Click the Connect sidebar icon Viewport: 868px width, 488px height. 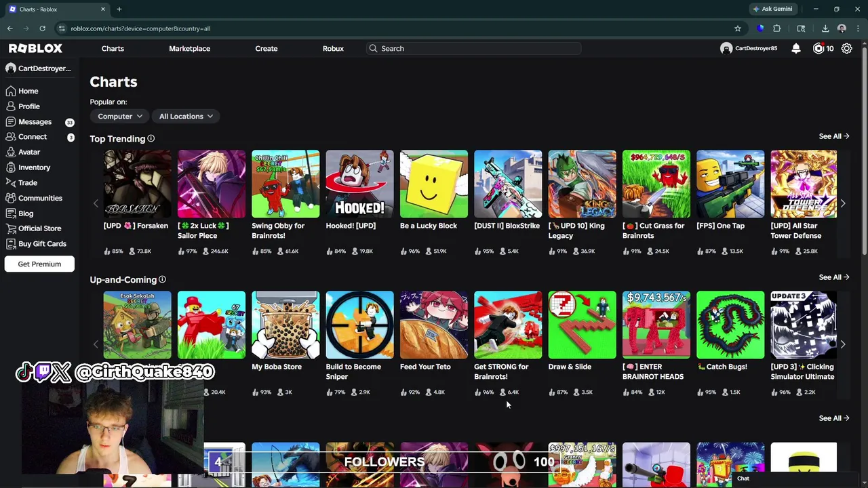[x=10, y=137]
